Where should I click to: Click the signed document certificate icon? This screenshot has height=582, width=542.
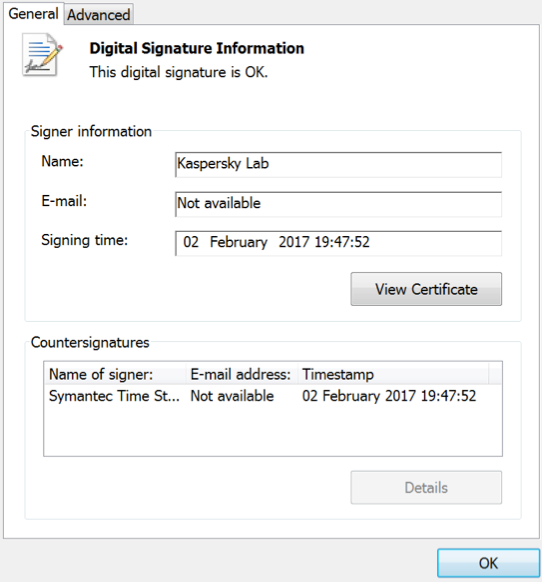coord(42,54)
